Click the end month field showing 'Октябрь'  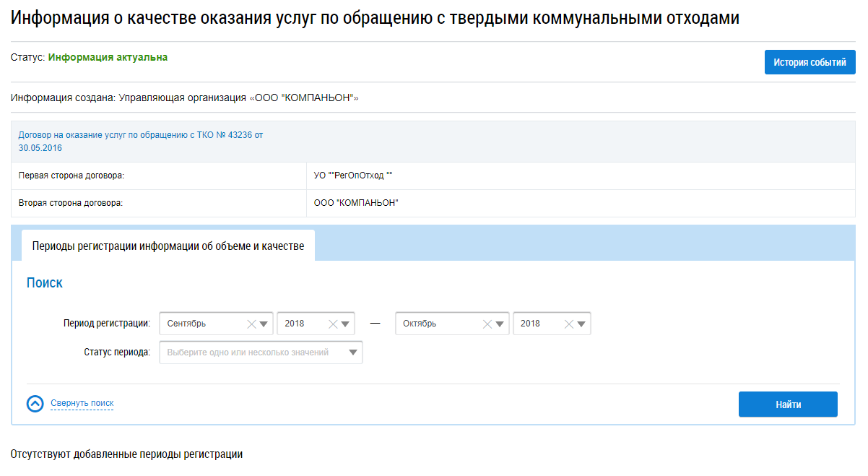[437, 324]
